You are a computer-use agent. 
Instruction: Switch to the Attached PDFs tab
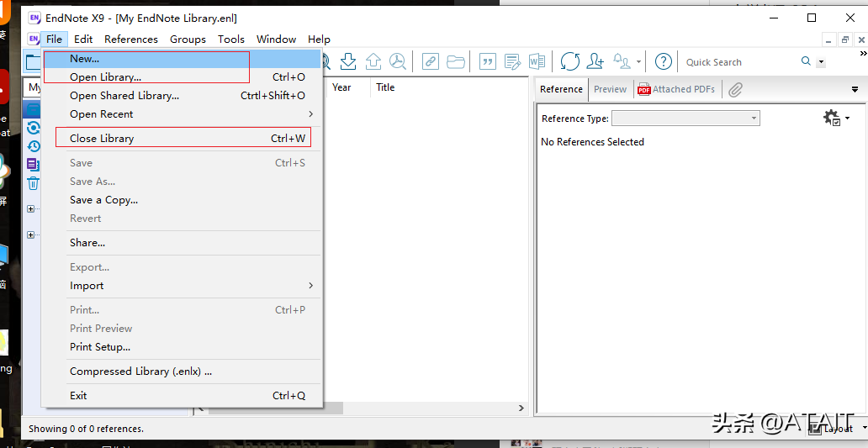pyautogui.click(x=677, y=90)
